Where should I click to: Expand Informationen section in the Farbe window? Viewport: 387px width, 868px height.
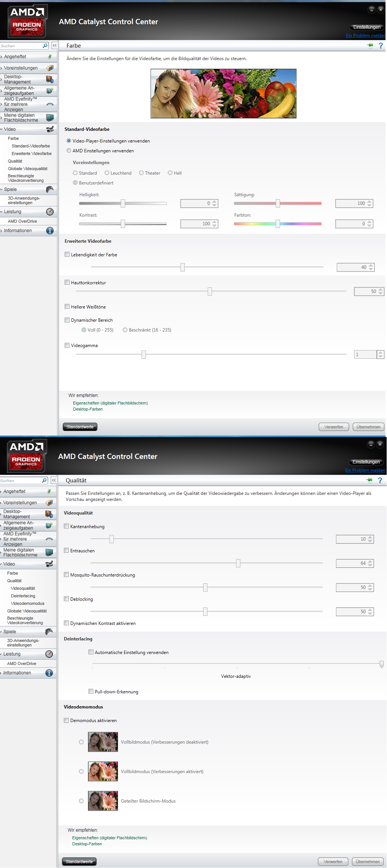point(2,231)
